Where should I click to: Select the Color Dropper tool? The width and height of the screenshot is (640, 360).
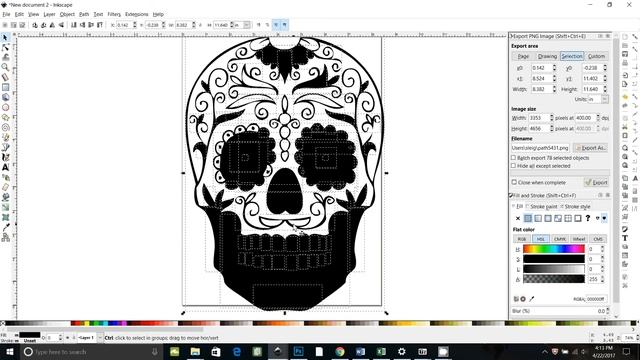click(5, 227)
